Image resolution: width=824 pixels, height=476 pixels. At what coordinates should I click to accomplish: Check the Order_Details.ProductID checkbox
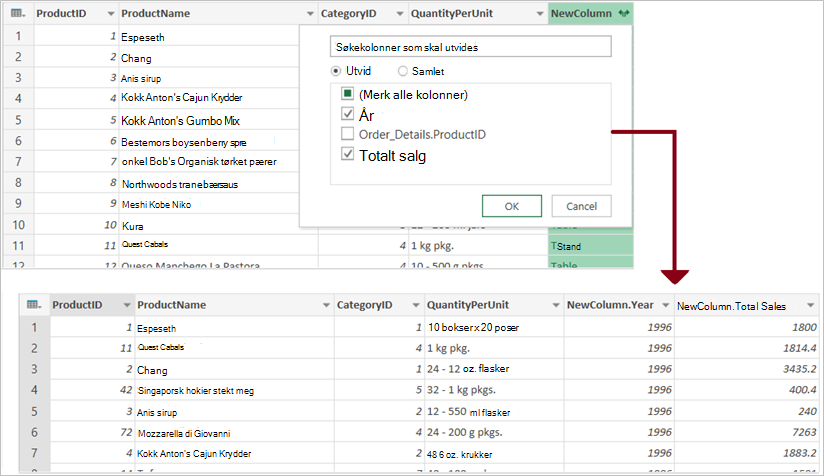click(347, 134)
